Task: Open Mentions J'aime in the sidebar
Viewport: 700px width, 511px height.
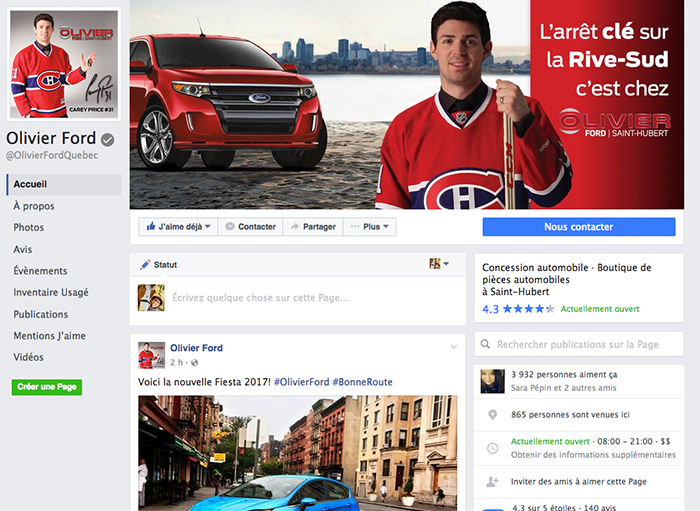Action: coord(50,336)
